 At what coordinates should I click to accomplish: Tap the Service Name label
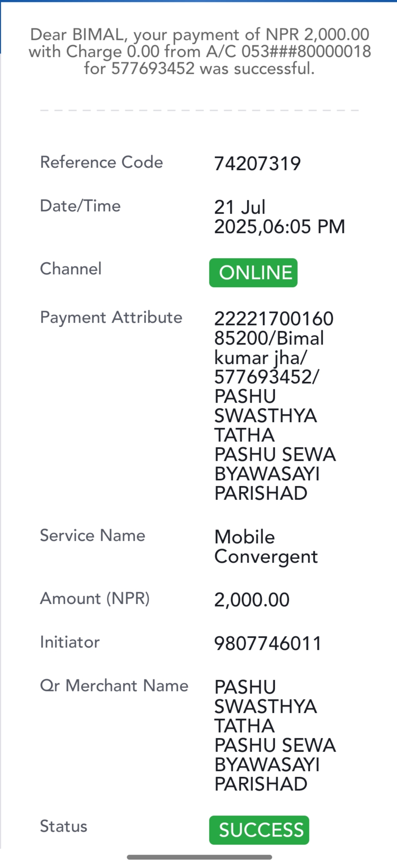(x=92, y=535)
